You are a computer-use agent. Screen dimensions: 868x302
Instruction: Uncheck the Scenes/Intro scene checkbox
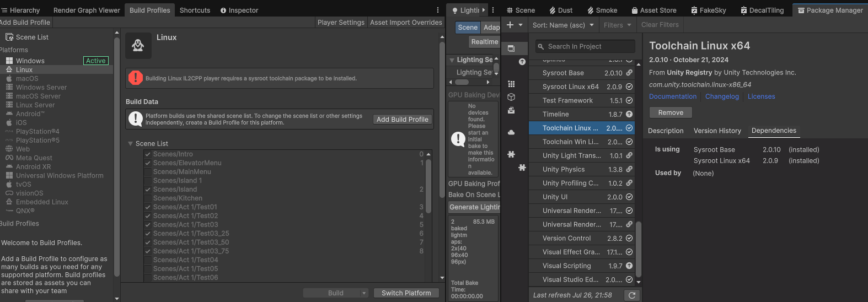click(148, 154)
